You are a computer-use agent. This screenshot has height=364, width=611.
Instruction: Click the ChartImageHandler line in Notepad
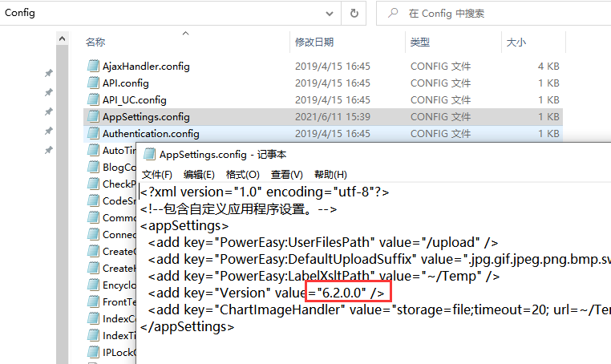click(x=379, y=309)
